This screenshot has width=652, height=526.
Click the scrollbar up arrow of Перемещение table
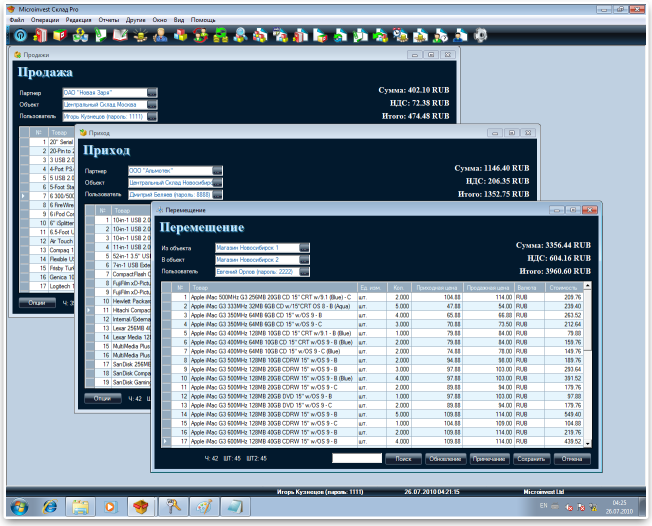(x=588, y=286)
